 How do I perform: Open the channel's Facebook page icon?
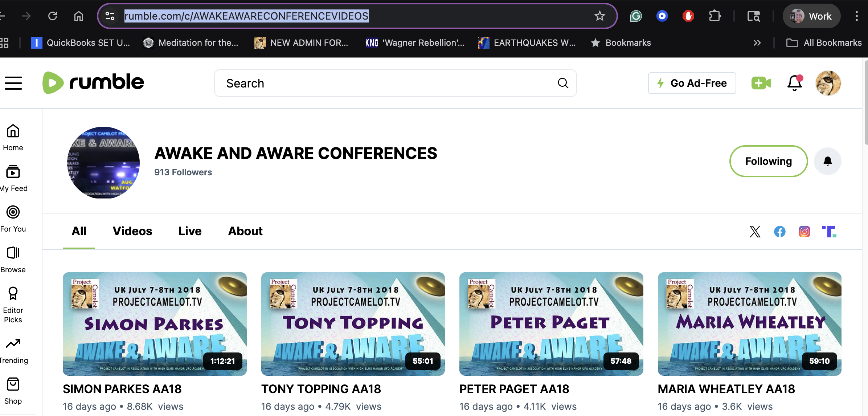tap(779, 231)
